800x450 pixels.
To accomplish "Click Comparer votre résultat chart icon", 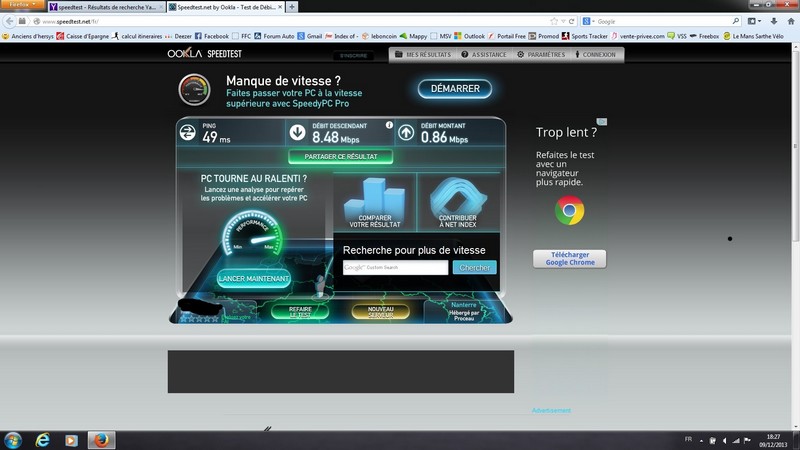I will click(374, 203).
